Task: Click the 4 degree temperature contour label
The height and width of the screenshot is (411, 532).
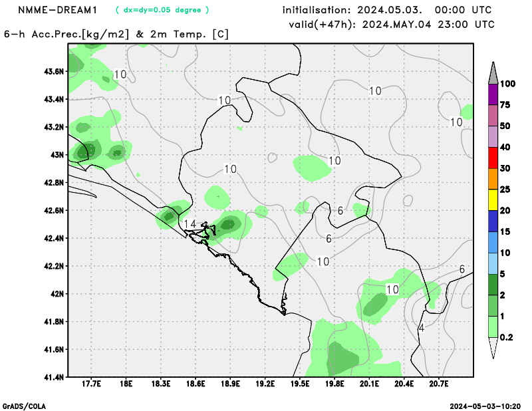Action: (x=422, y=328)
